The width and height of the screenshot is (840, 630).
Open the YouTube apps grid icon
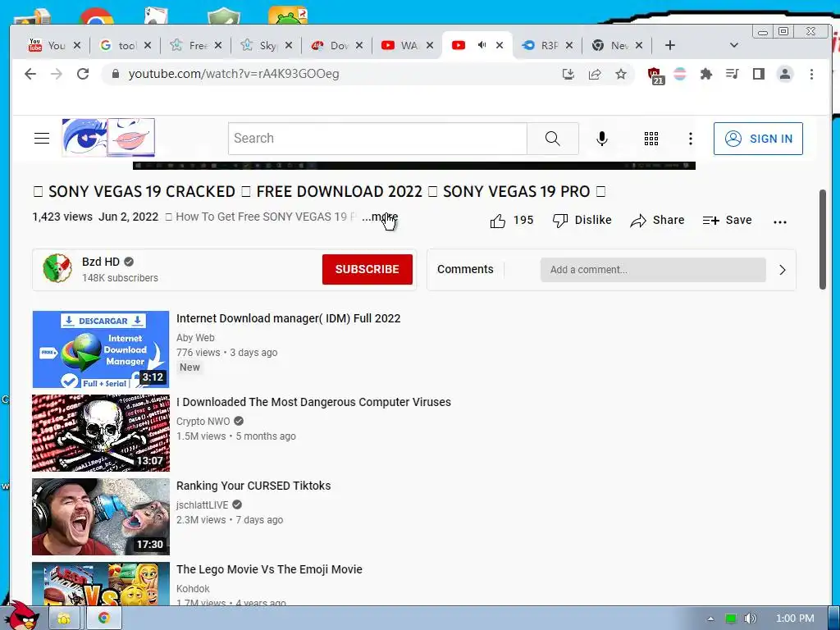tap(651, 139)
